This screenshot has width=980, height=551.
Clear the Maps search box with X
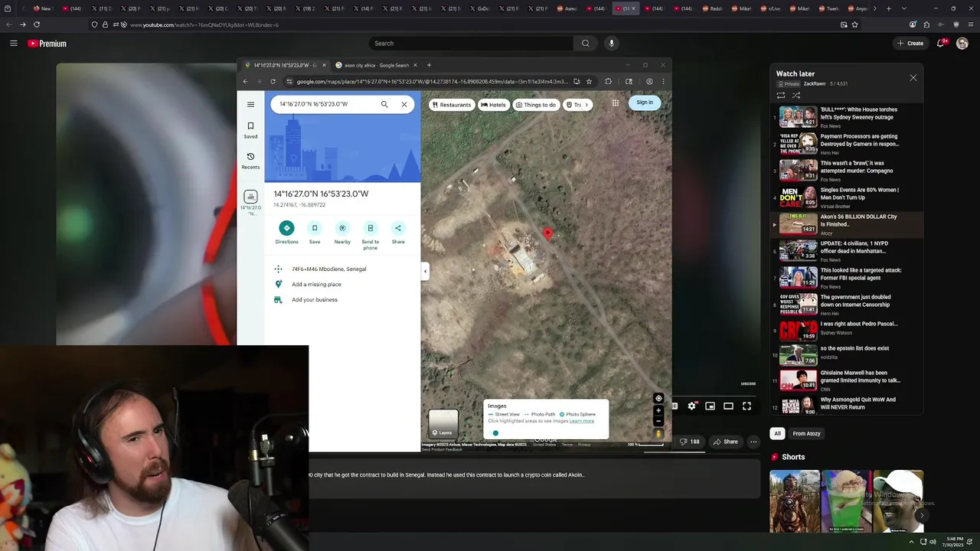404,104
